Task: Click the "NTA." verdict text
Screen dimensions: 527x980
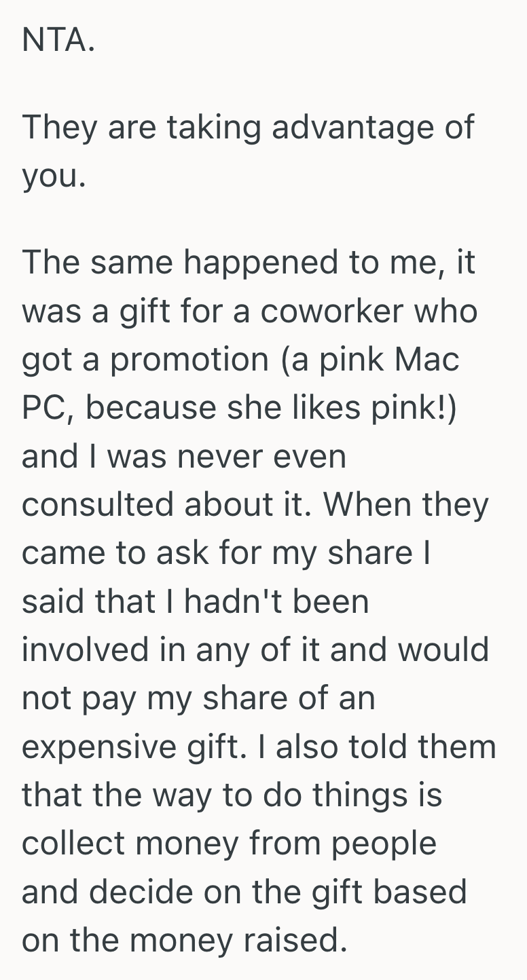Action: pyautogui.click(x=58, y=41)
